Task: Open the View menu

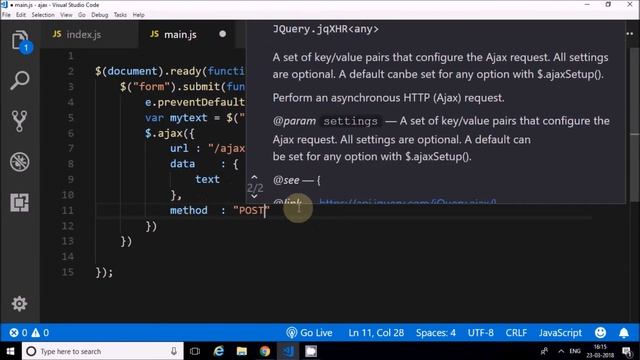Action: [66, 15]
